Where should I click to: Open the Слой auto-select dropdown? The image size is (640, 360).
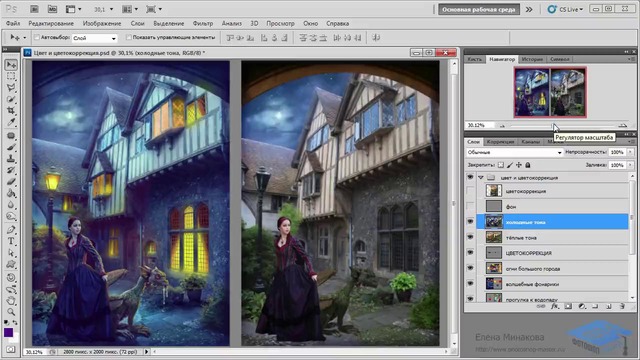point(94,38)
